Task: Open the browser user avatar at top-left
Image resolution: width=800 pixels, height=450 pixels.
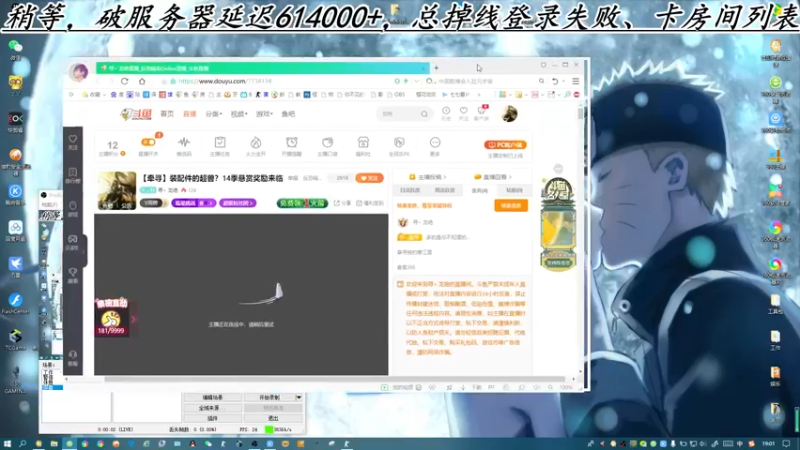Action: (x=79, y=72)
